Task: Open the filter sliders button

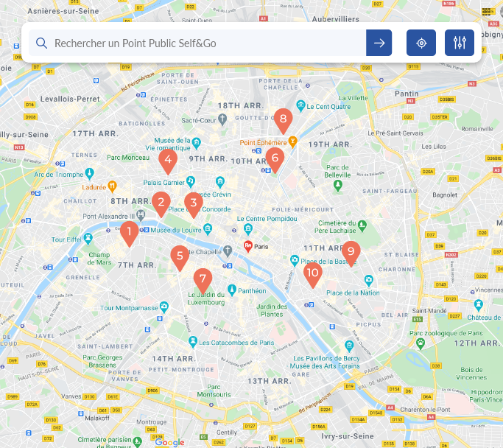Action: 460,43
